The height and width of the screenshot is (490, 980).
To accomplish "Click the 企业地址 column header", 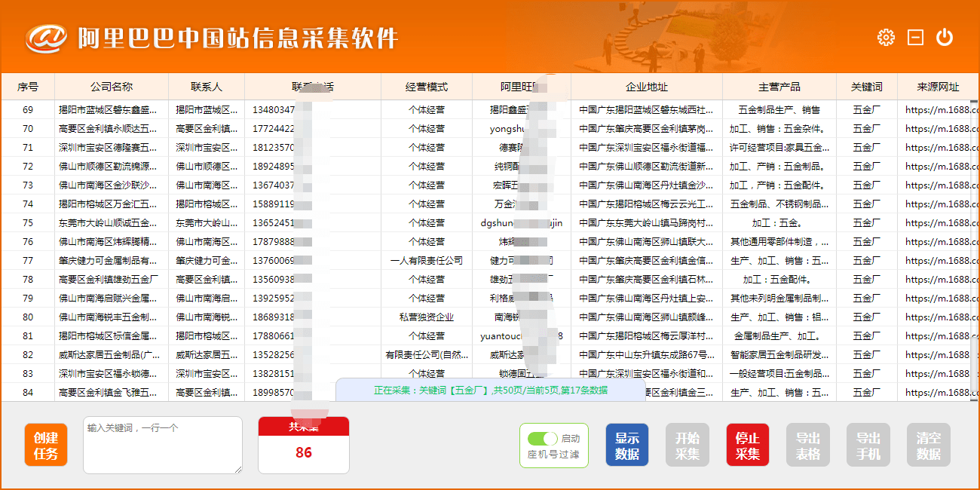I will (647, 87).
